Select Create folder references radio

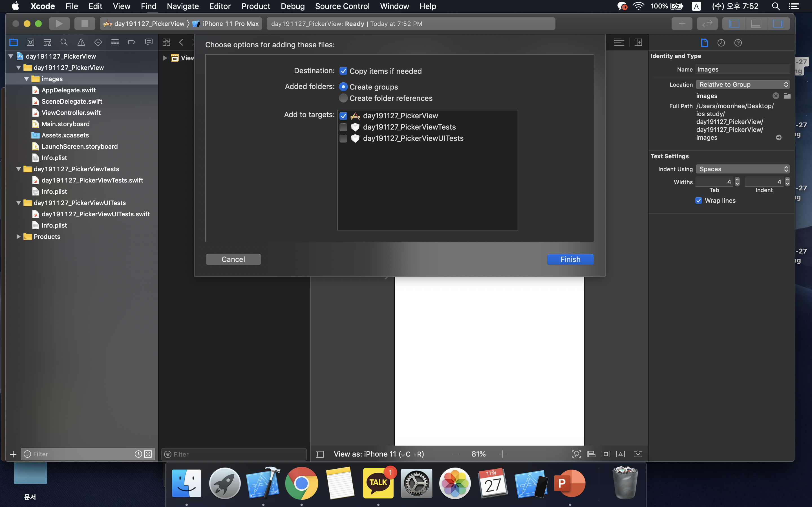pos(343,98)
